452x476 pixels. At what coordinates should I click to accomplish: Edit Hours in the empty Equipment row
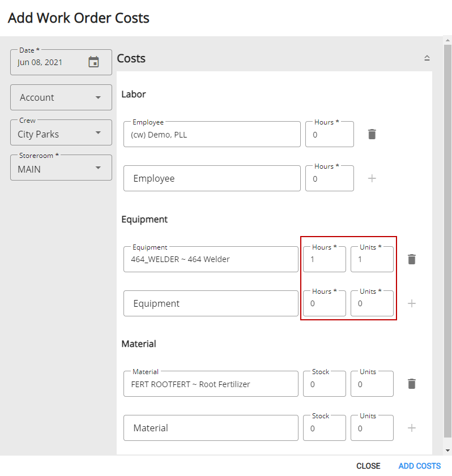pyautogui.click(x=325, y=303)
